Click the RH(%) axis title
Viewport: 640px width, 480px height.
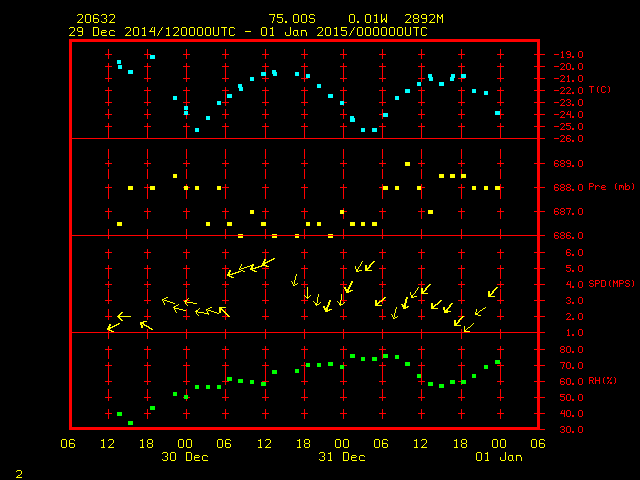coord(602,380)
